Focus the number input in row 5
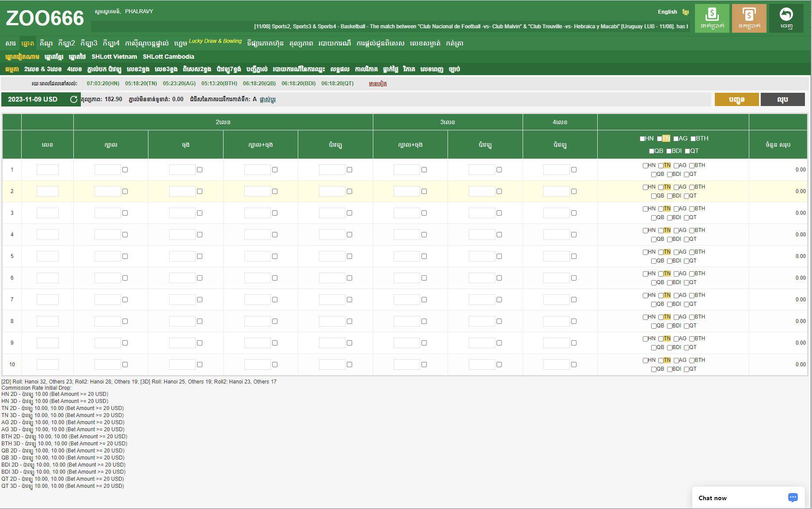 click(48, 256)
